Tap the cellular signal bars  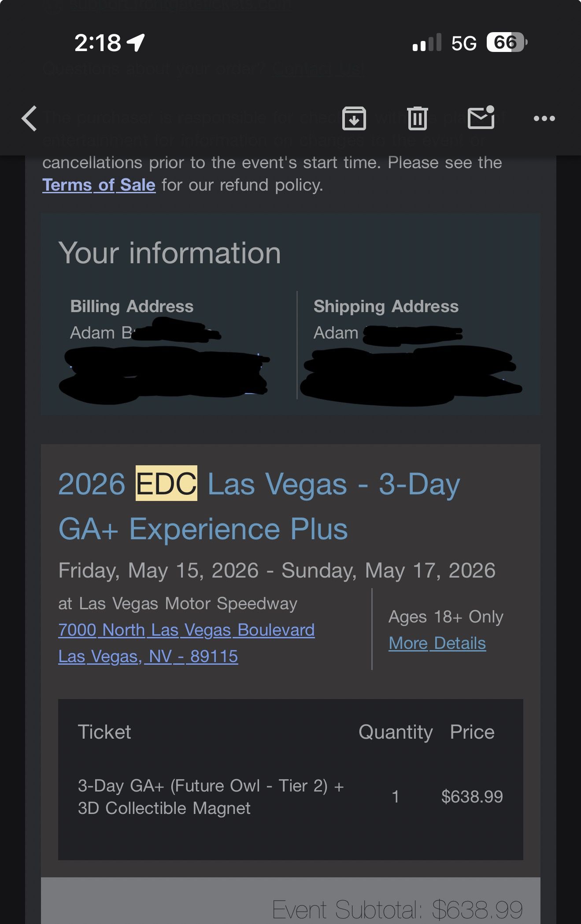pyautogui.click(x=426, y=43)
